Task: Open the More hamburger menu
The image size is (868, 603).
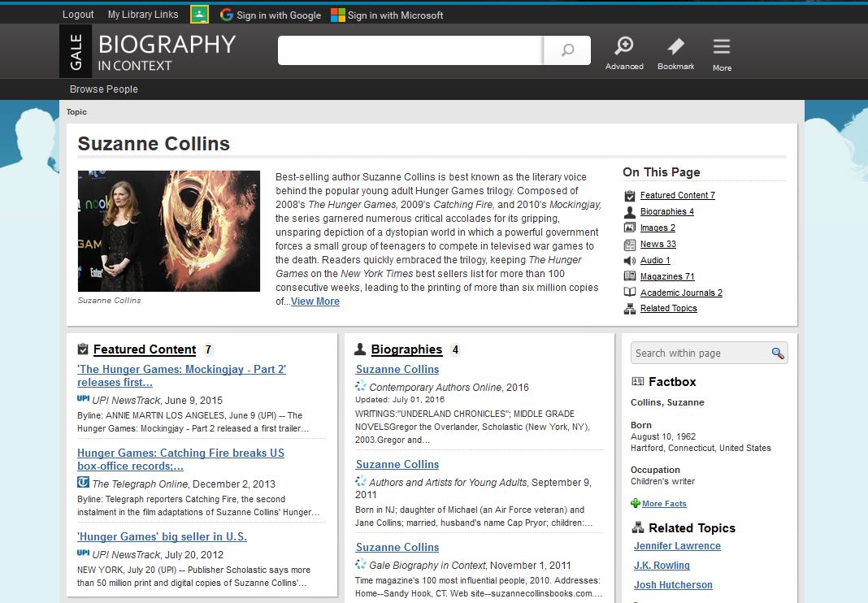Action: point(722,54)
